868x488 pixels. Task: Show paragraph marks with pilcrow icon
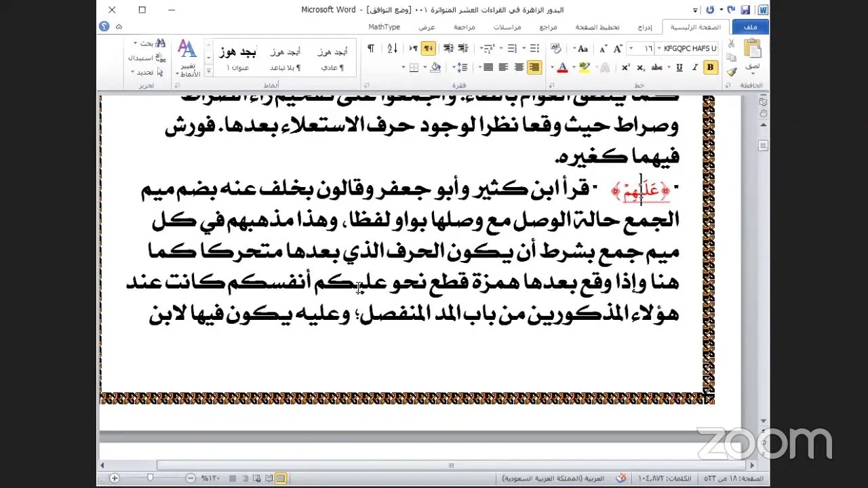tap(371, 48)
